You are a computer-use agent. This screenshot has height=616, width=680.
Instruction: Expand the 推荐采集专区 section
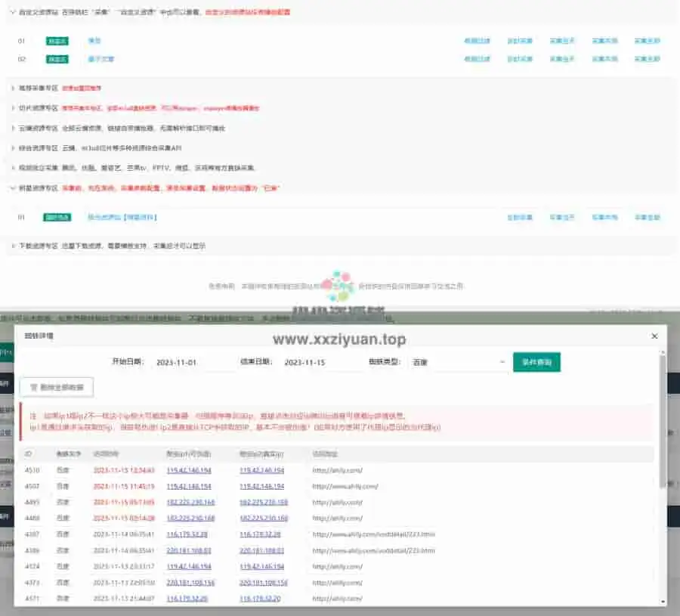[x=12, y=88]
